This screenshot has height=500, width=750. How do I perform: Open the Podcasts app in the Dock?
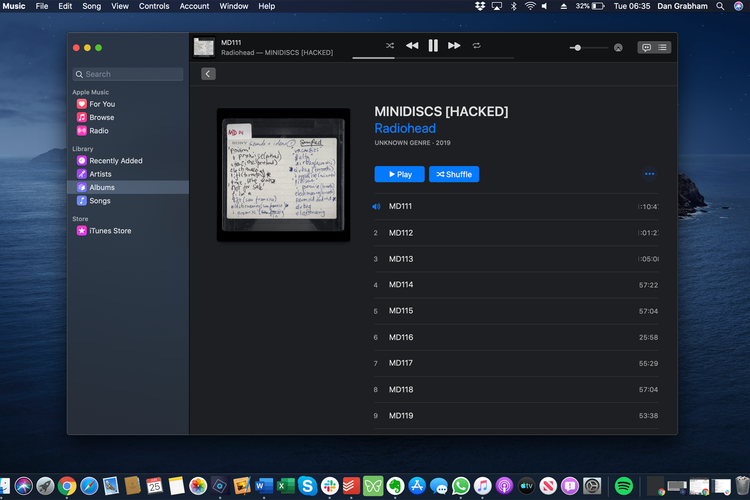pos(504,486)
